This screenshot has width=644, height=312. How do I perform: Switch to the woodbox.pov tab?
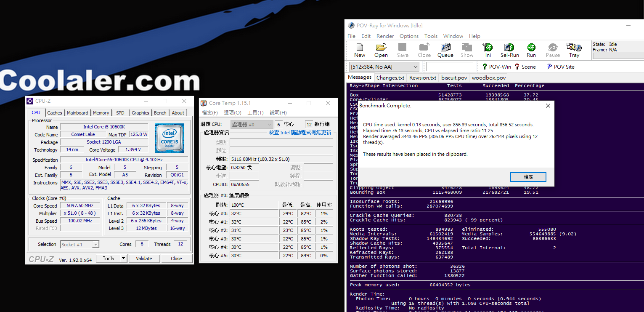[488, 77]
